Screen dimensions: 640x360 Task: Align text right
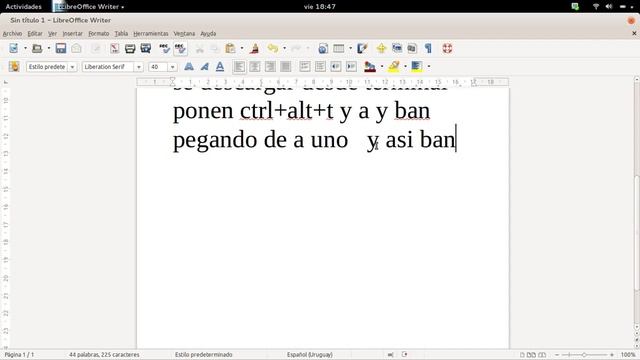point(270,66)
